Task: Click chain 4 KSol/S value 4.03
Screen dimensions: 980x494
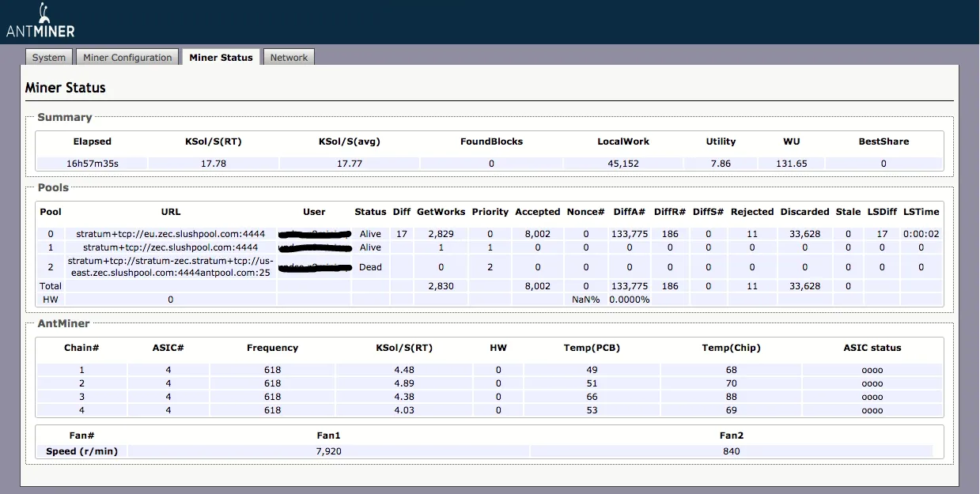Action: [x=404, y=410]
